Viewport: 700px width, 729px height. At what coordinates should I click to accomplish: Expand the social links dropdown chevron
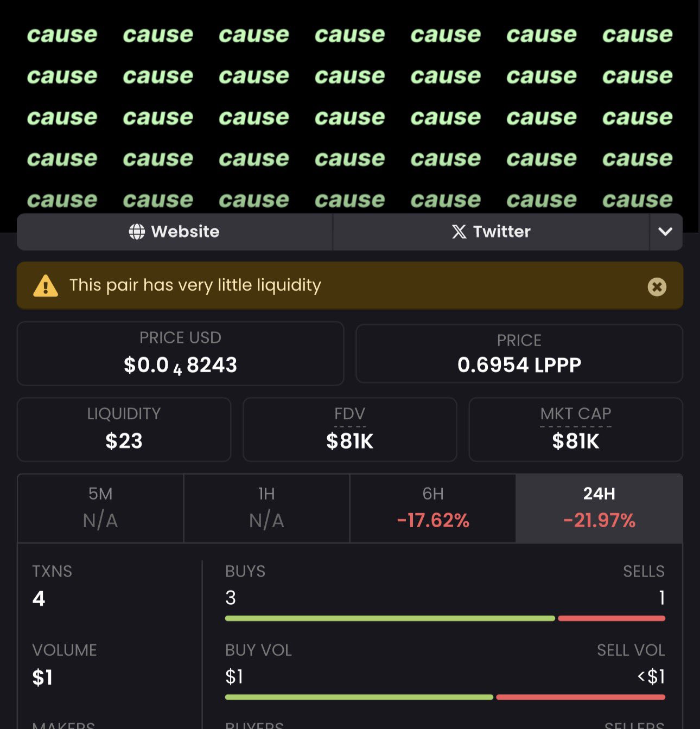[665, 232]
